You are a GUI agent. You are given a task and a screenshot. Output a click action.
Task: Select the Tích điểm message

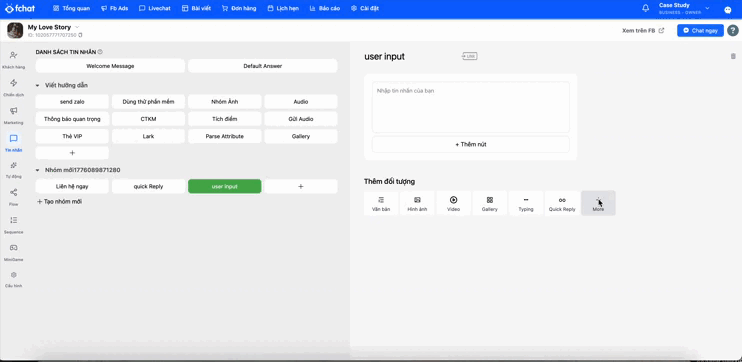point(225,119)
